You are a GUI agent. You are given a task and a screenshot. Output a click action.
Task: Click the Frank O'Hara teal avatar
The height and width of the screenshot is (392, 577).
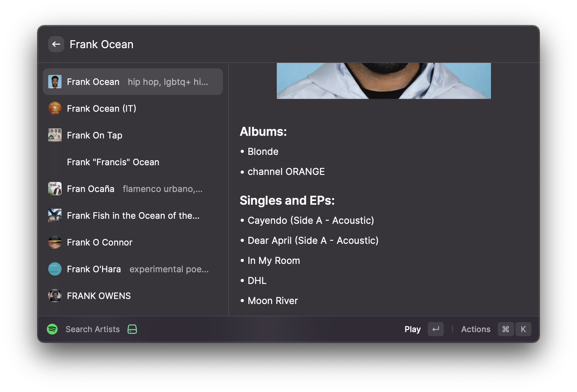coord(55,269)
